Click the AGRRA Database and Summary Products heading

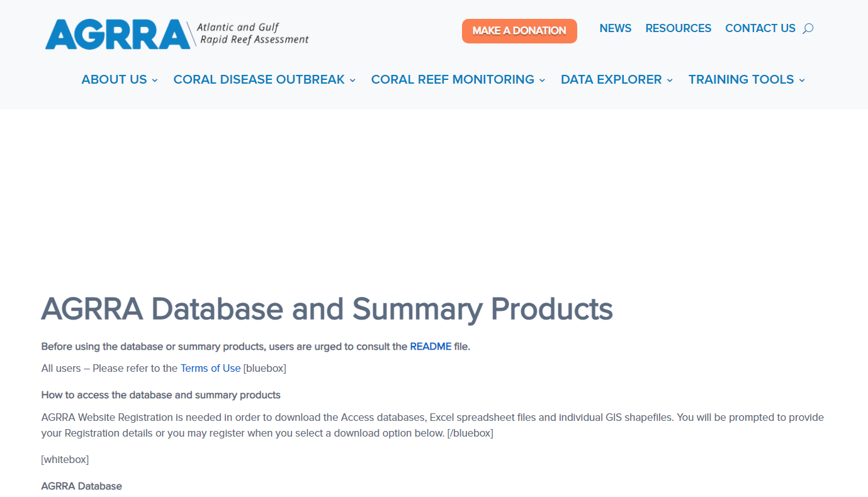[327, 309]
